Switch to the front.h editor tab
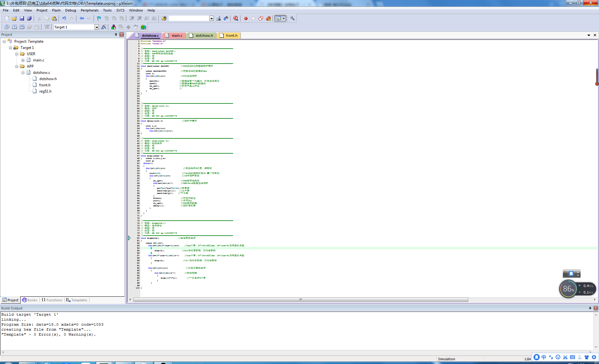This screenshot has width=599, height=364. [229, 36]
